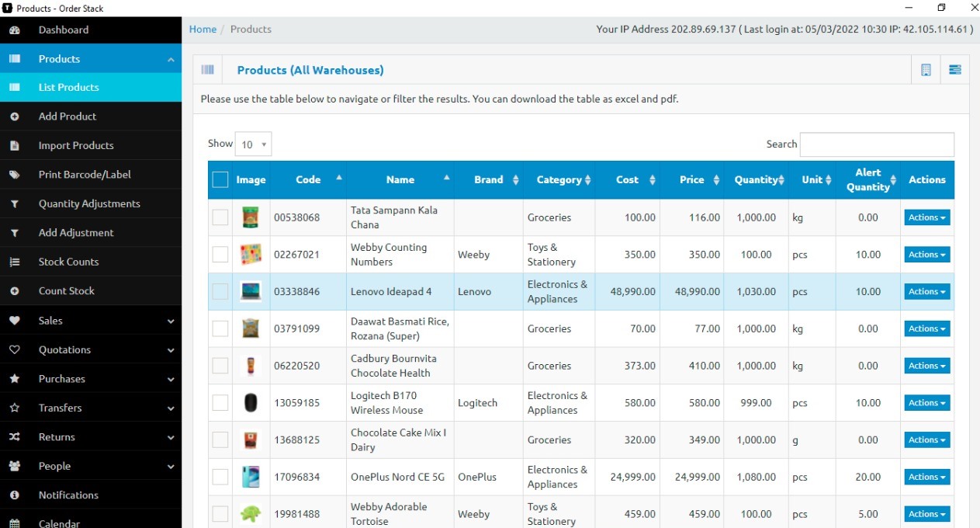Open Actions dropdown for Lenovo Ideapad 4

point(927,292)
